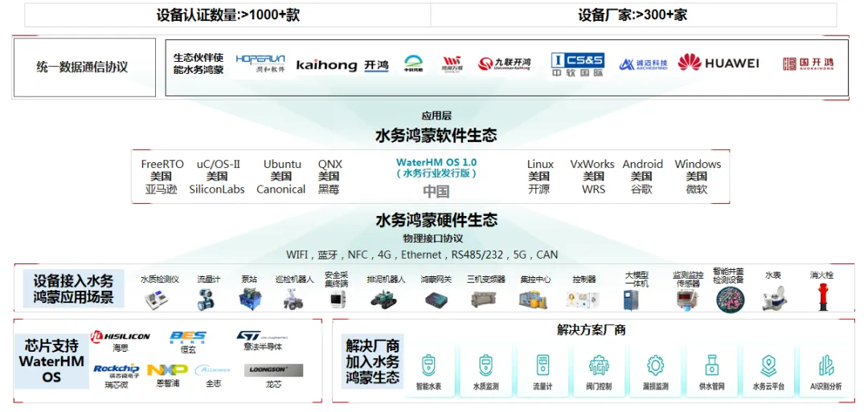Select the 巡检机器人 robot image
This screenshot has height=412, width=868.
coord(293,300)
